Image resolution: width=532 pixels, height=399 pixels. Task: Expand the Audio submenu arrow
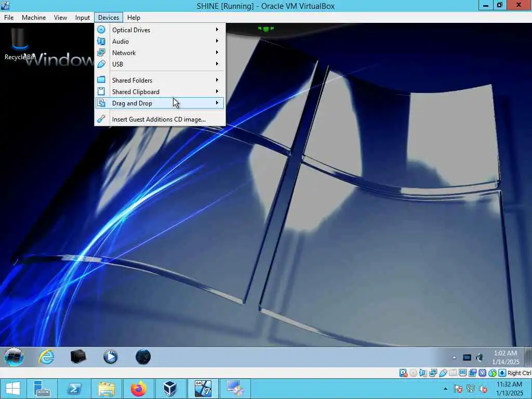[x=217, y=41]
